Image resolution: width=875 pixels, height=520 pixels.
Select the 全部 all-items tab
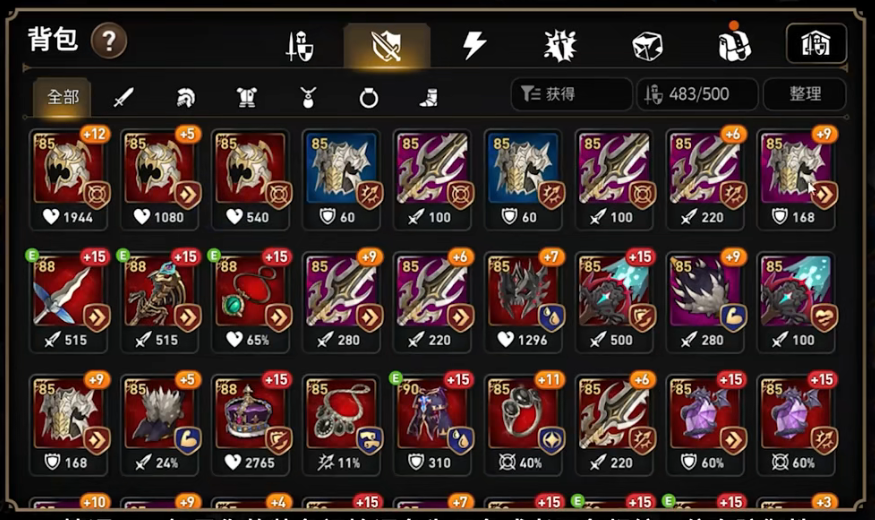pyautogui.click(x=62, y=97)
